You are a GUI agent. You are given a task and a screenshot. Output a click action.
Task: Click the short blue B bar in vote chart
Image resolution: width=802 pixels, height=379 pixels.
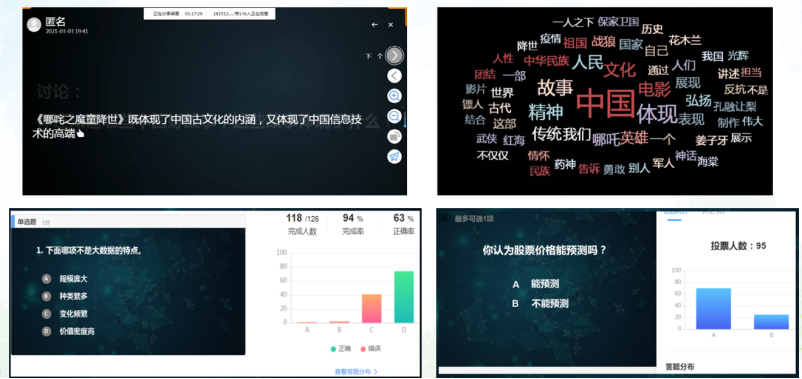pos(771,322)
